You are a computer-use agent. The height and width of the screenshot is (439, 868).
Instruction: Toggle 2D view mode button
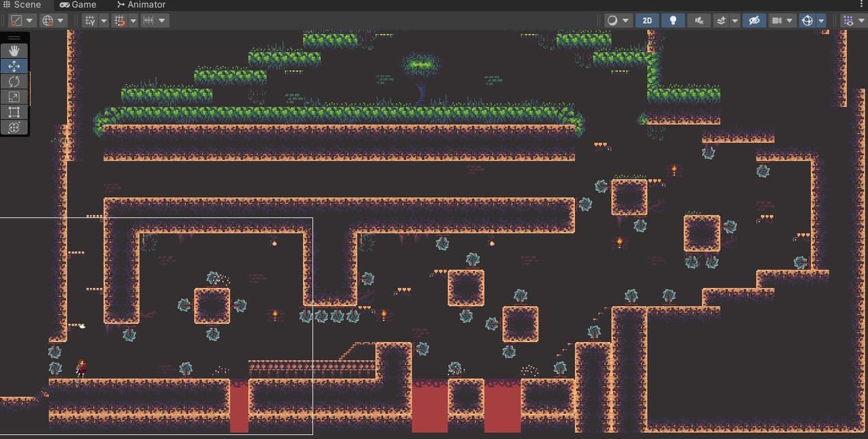(647, 20)
